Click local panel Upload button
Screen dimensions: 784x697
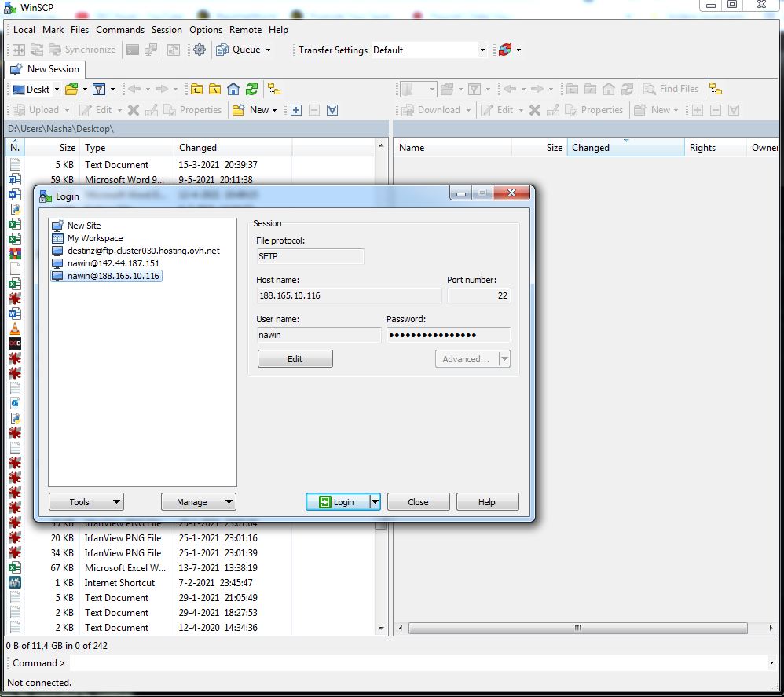pyautogui.click(x=35, y=110)
